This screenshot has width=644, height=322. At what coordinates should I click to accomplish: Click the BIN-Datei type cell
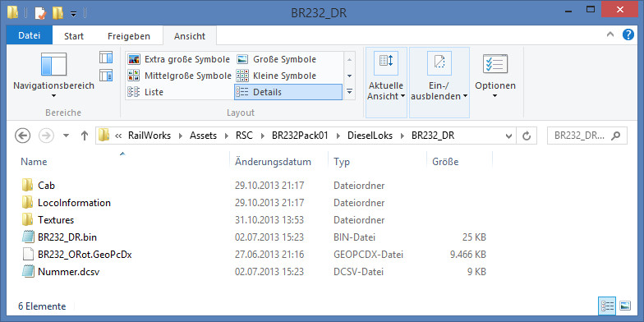click(x=355, y=237)
